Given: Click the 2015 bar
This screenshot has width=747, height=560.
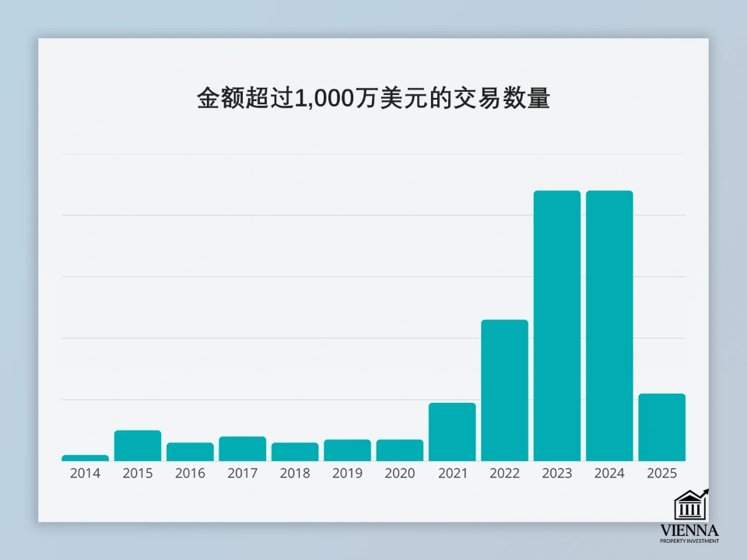Looking at the screenshot, I should (x=137, y=445).
